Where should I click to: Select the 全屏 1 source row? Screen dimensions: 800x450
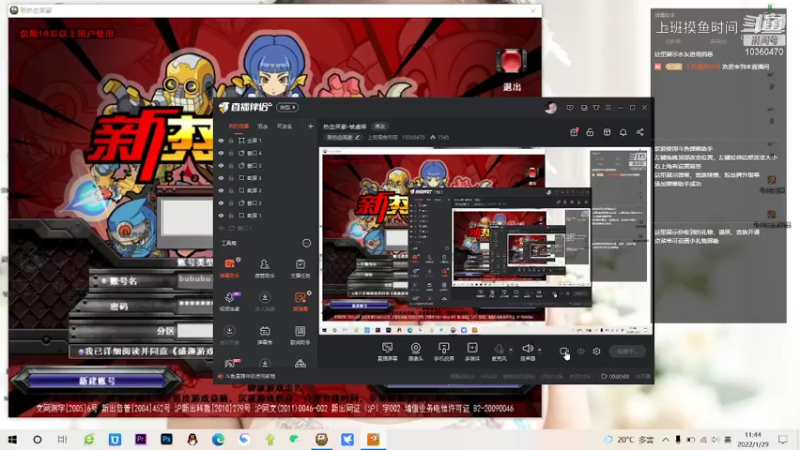click(x=265, y=140)
